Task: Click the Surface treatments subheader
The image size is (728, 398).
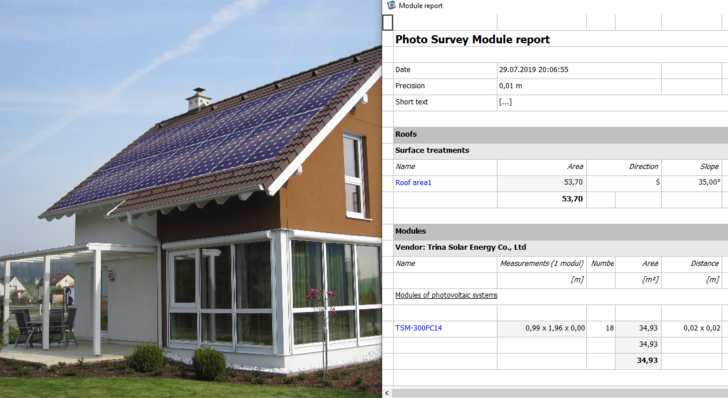Action: coord(560,150)
